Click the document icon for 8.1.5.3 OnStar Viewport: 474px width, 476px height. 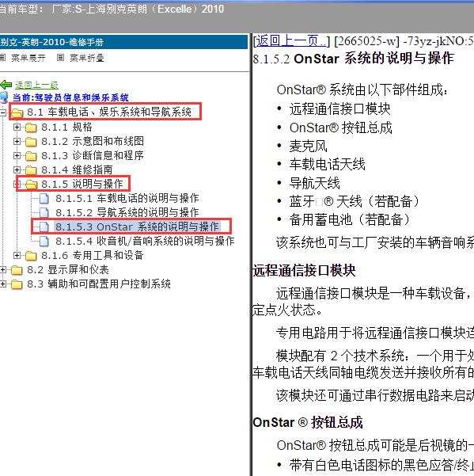[x=44, y=227]
